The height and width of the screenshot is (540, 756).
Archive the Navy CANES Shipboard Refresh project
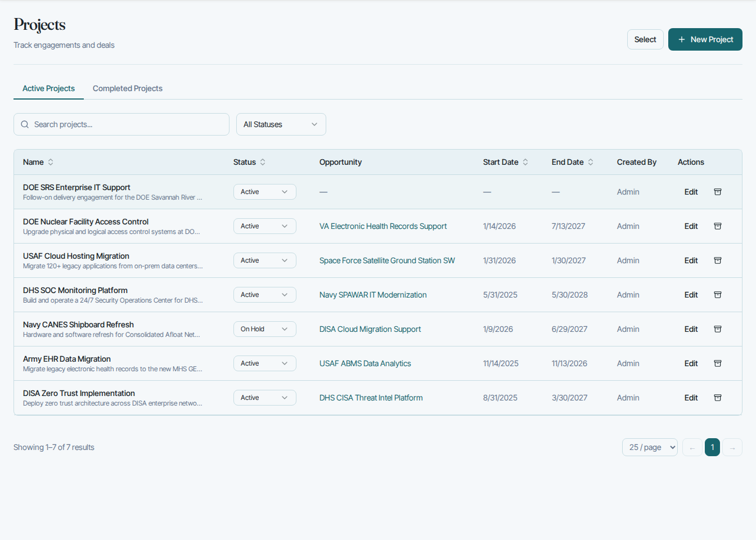click(x=718, y=329)
